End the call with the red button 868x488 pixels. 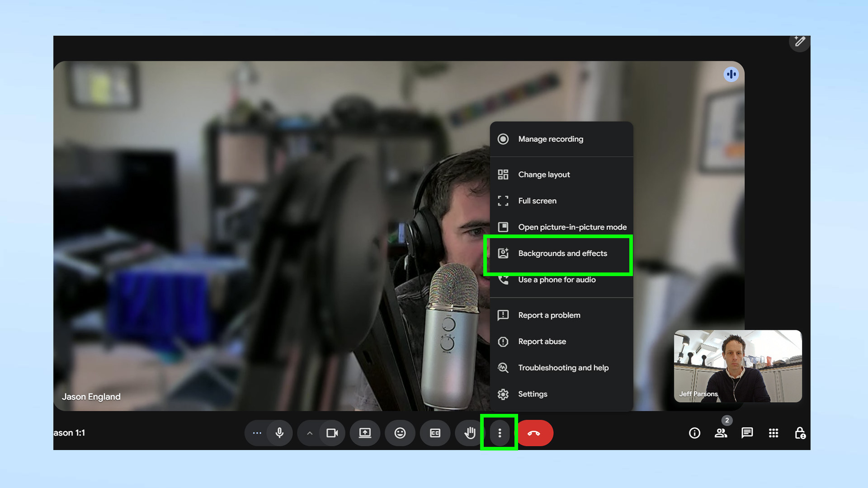pos(535,433)
